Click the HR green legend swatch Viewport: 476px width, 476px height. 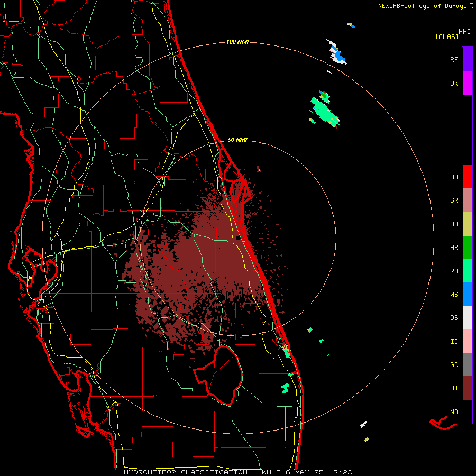(467, 248)
